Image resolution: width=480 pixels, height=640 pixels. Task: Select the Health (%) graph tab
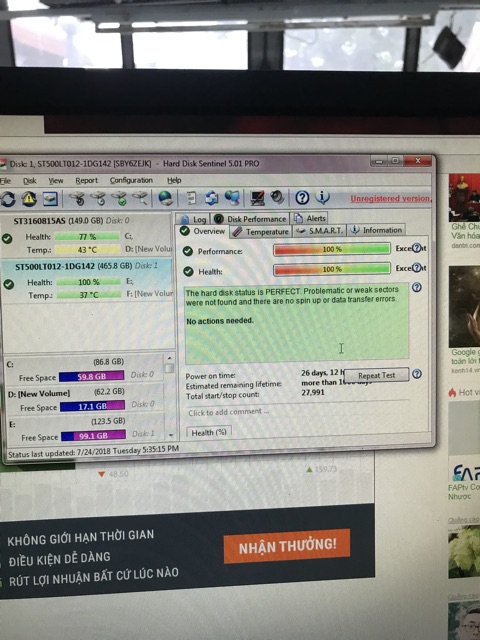point(209,432)
